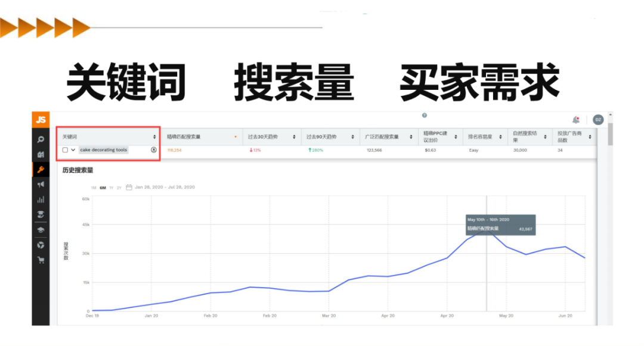Sort by 过去90天趋势 column arrows
644x346 pixels.
[x=352, y=137]
